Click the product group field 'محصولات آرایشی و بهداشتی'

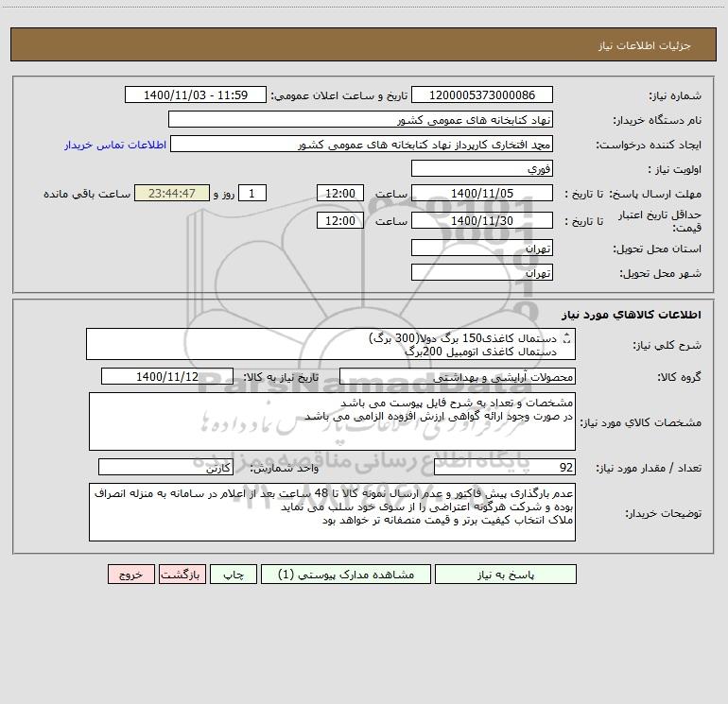(x=458, y=376)
